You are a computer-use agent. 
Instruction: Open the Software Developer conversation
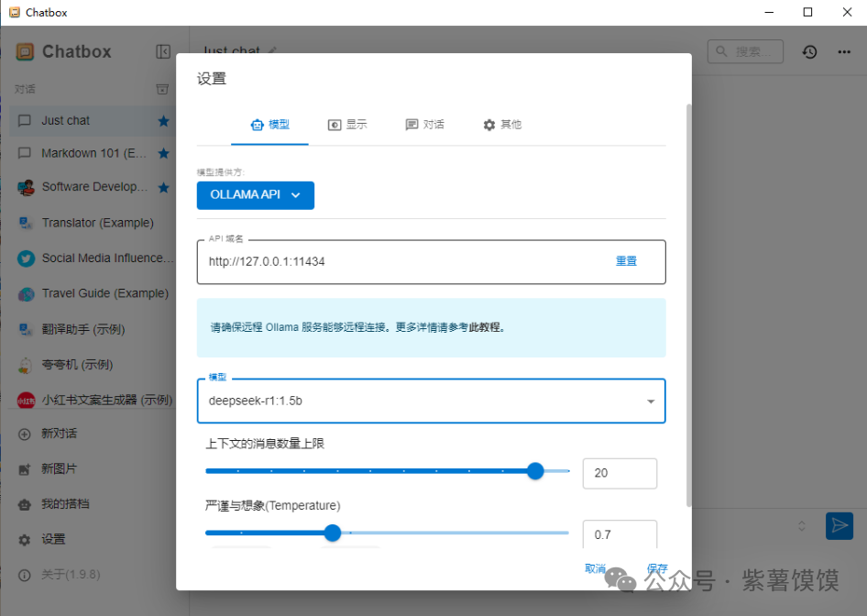point(92,187)
